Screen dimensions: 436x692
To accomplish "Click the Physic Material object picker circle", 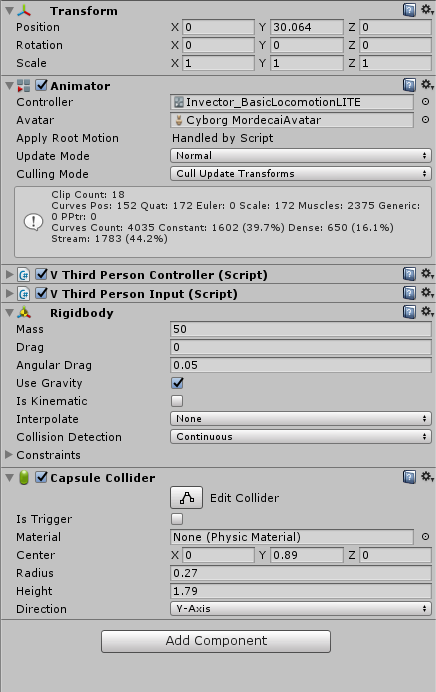I will pyautogui.click(x=425, y=537).
